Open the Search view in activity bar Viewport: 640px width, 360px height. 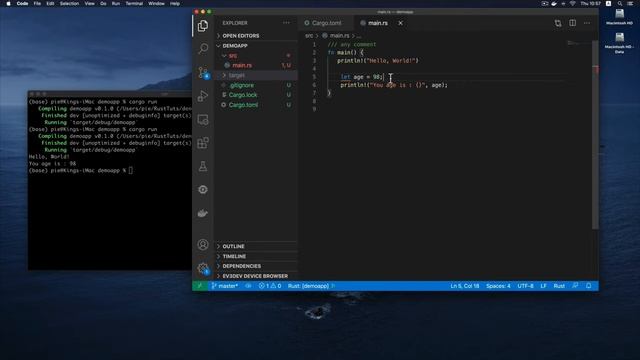(203, 49)
